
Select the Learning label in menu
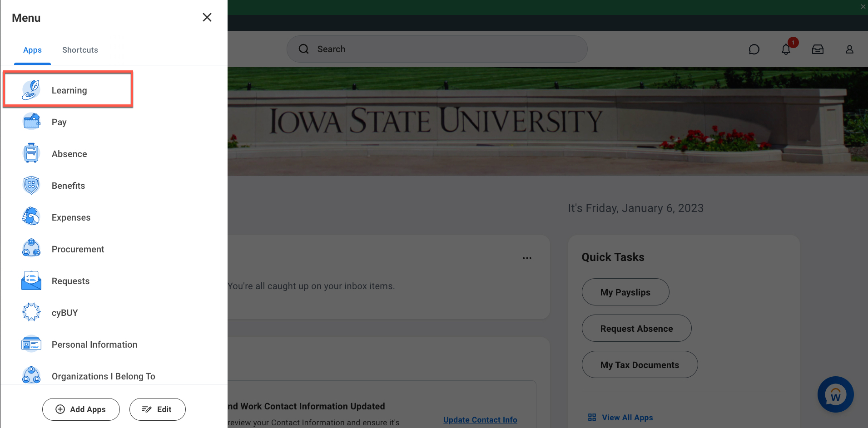click(x=69, y=90)
